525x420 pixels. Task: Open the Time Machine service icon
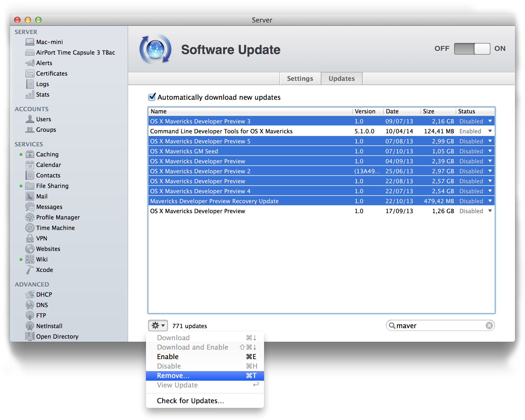tap(30, 228)
